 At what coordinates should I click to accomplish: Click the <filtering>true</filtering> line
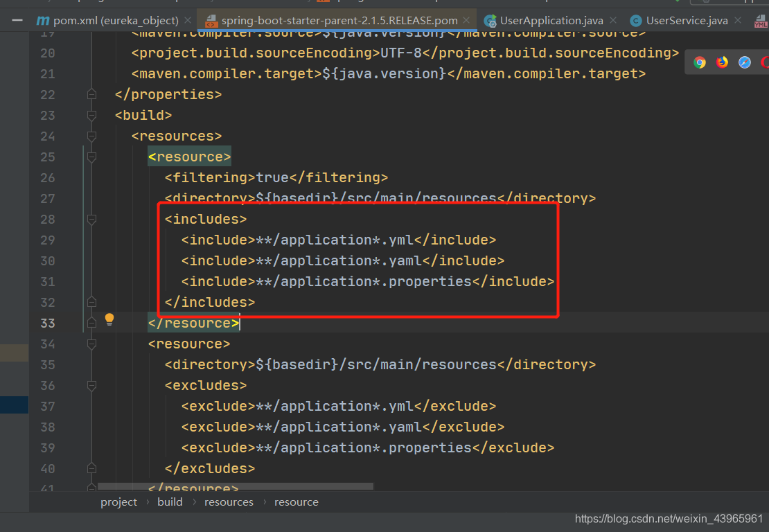[276, 177]
